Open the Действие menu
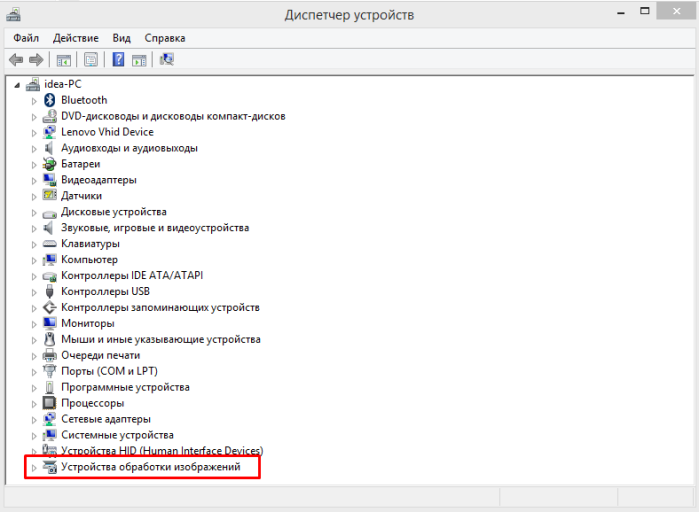This screenshot has height=512, width=699. 75,38
